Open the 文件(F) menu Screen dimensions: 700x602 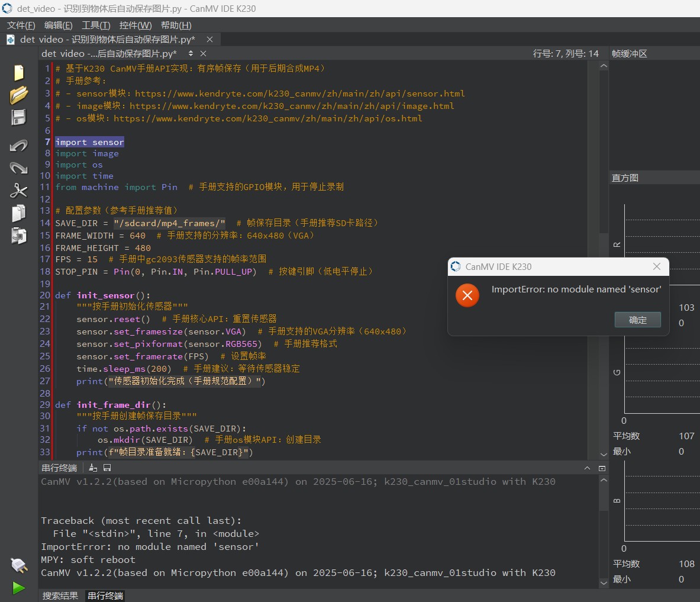pyautogui.click(x=21, y=25)
